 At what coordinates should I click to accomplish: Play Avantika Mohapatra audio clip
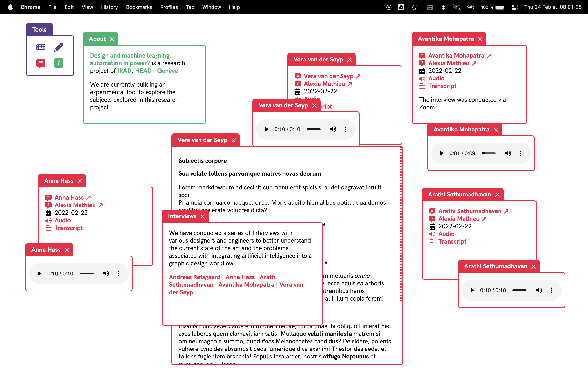442,153
